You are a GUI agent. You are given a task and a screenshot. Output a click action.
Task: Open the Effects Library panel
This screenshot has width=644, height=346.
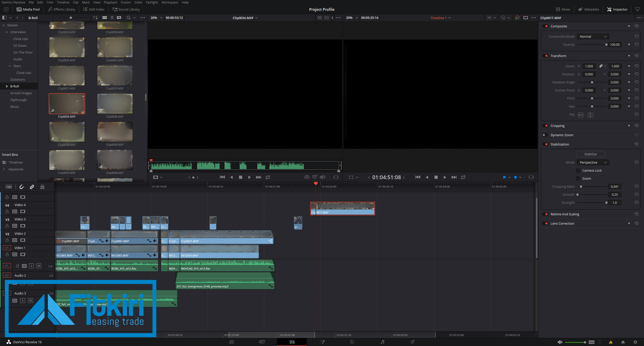[61, 9]
